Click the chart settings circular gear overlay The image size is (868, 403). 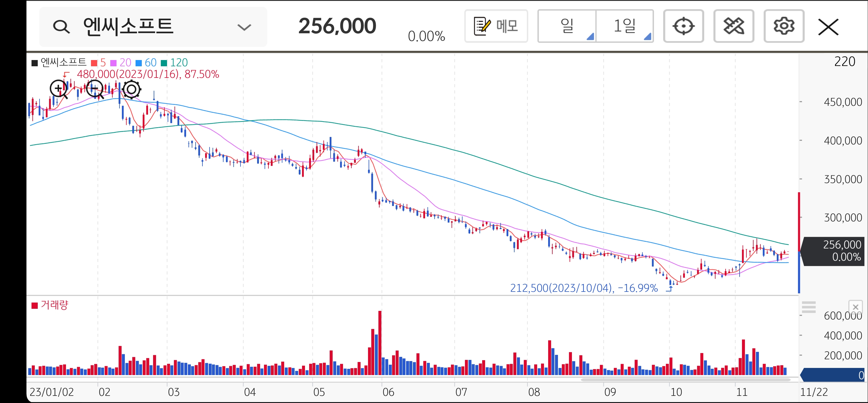click(131, 89)
